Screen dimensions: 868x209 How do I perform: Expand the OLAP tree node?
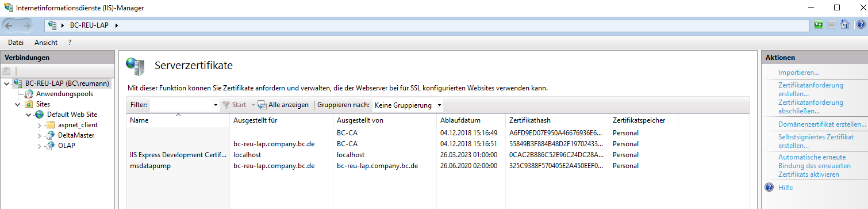tap(39, 146)
